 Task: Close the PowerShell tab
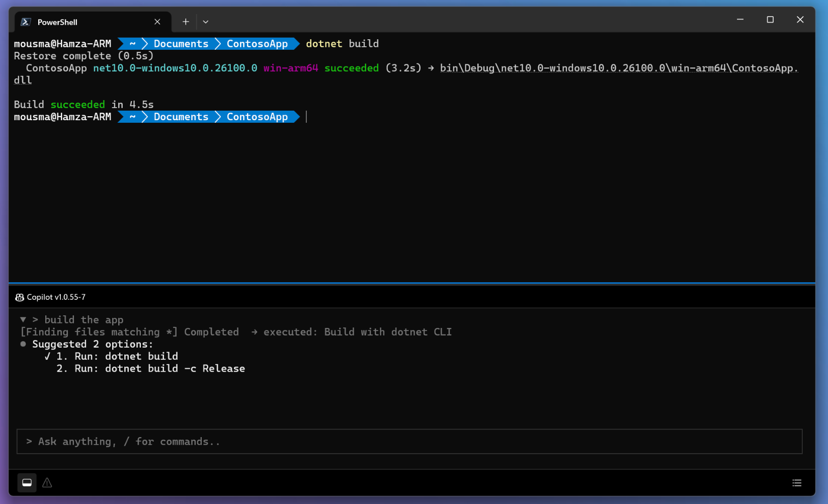(157, 22)
